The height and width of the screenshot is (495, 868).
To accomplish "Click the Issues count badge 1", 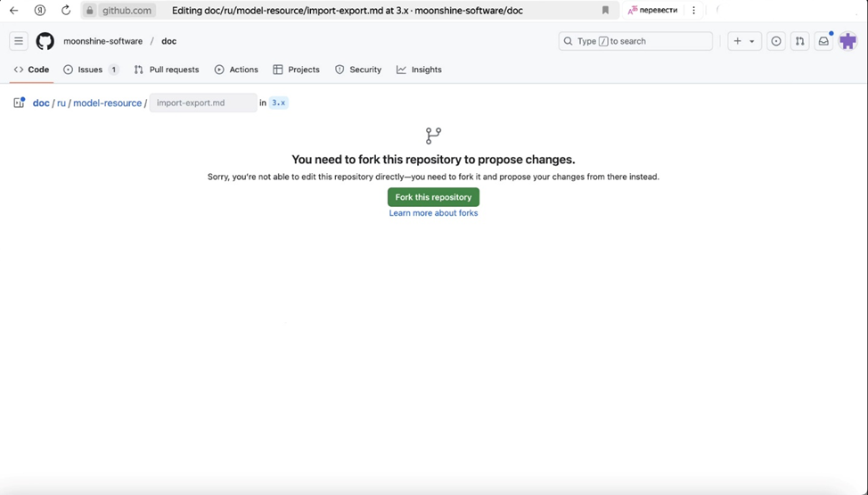I will point(113,70).
